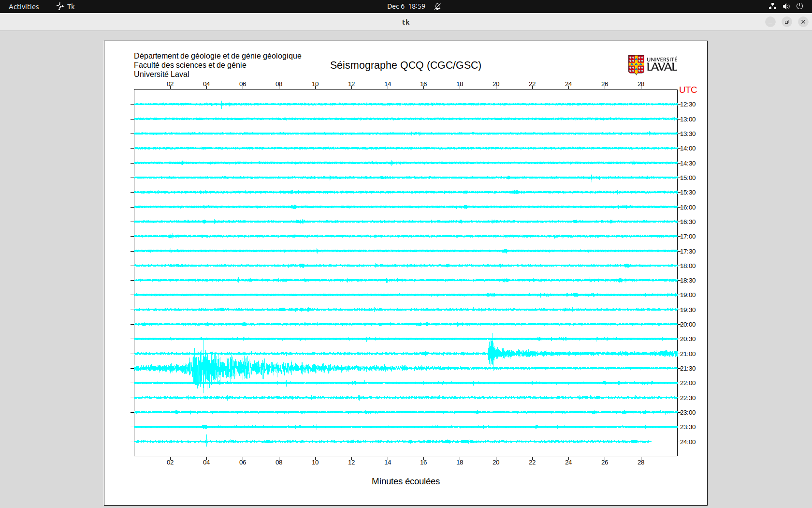Click the power icon in the top bar

pos(799,6)
